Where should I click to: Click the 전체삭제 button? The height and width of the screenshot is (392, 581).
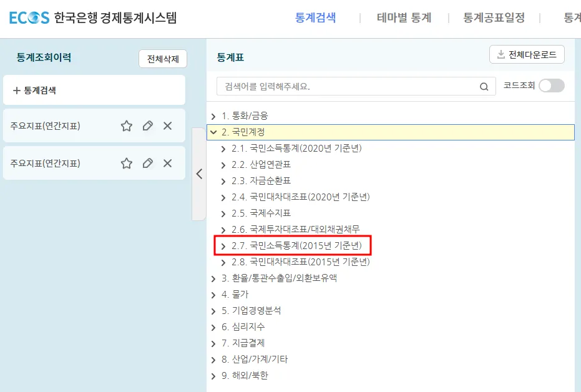coord(163,59)
